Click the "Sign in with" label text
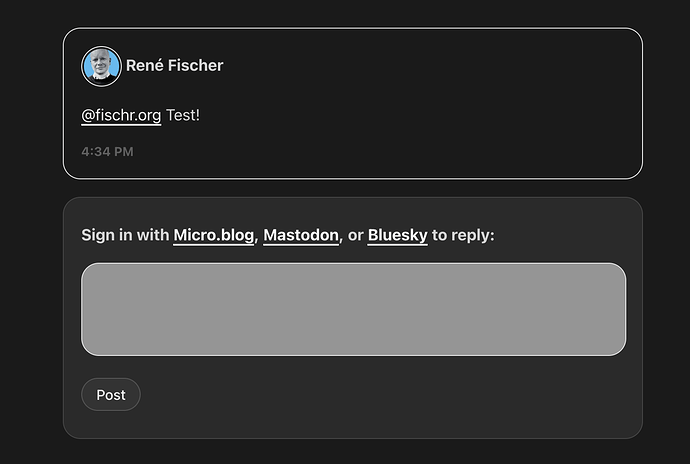 [125, 235]
